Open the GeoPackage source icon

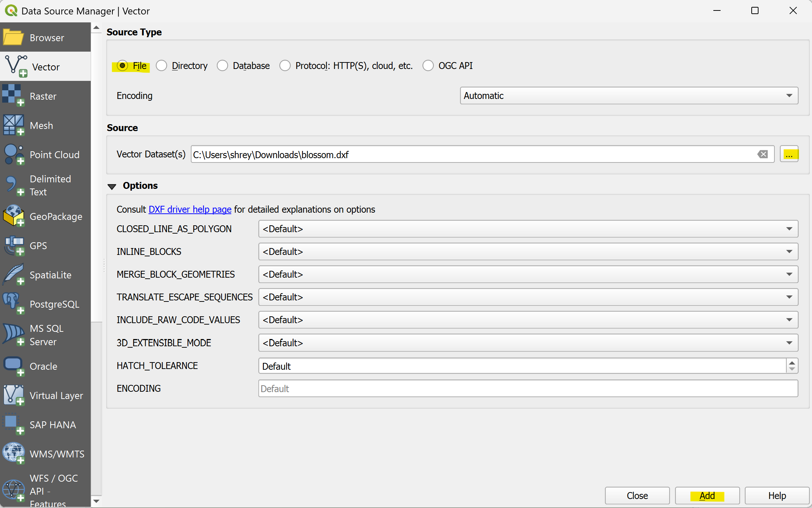(13, 216)
